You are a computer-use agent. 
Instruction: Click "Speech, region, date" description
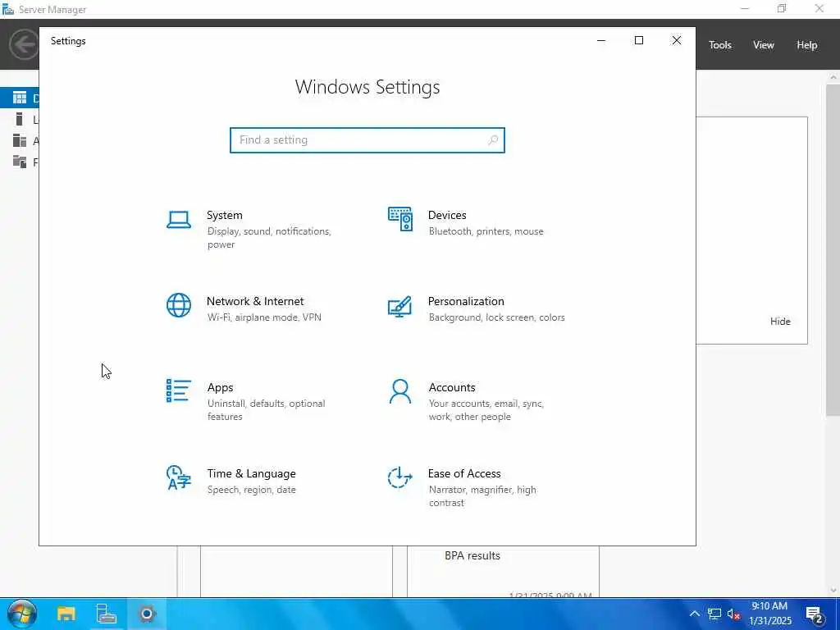coord(251,490)
